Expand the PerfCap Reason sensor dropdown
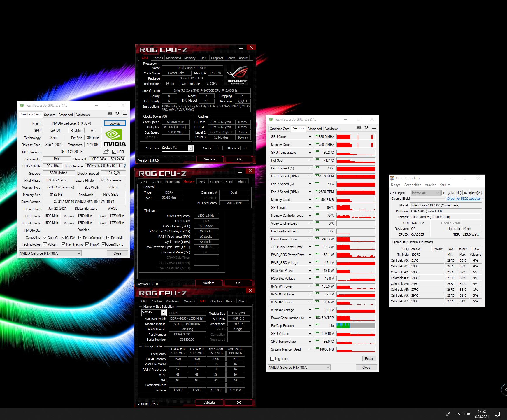This screenshot has height=420, width=507. click(310, 326)
